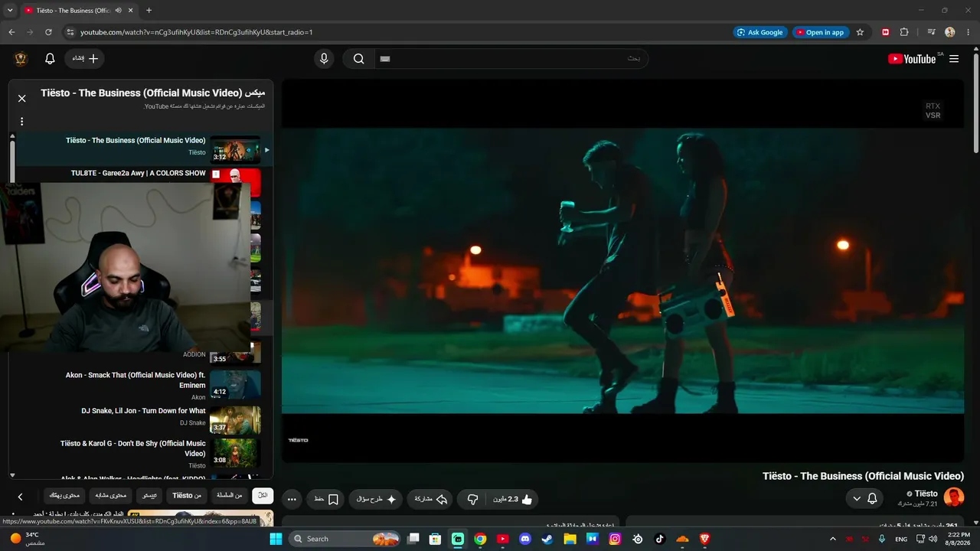
Task: Show more filter chips with the arrow
Action: click(x=21, y=497)
